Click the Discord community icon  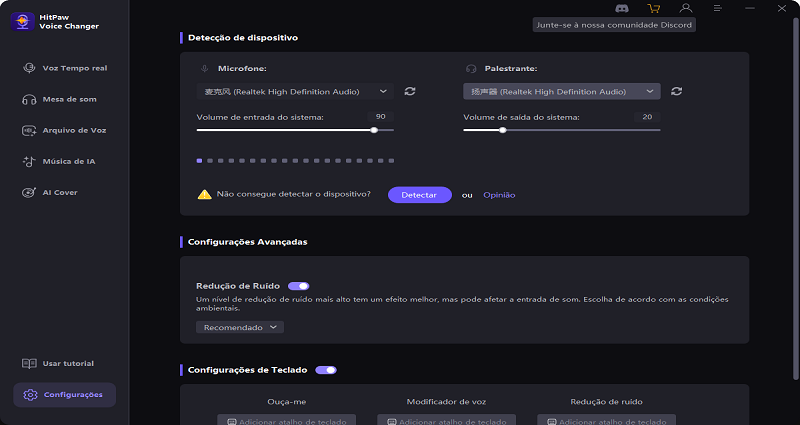tap(621, 8)
